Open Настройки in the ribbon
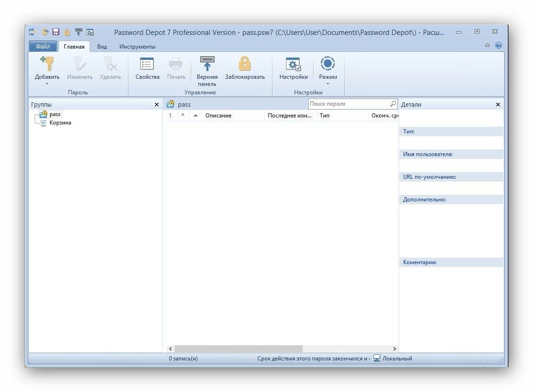This screenshot has width=533, height=392. coord(294,68)
